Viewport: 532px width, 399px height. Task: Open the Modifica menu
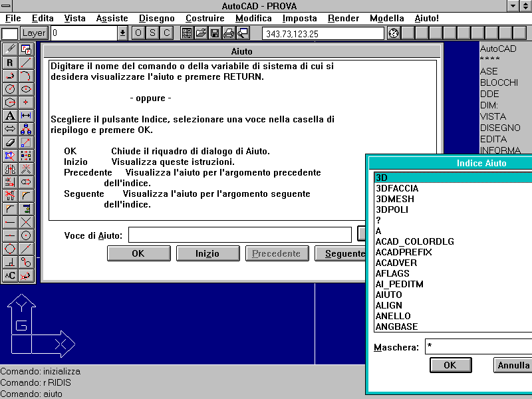253,18
